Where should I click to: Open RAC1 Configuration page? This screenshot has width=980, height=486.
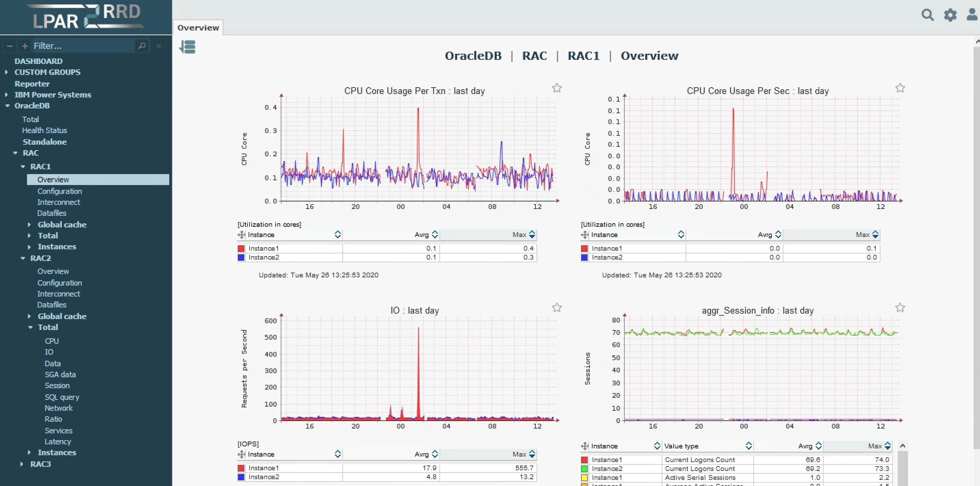coord(59,191)
